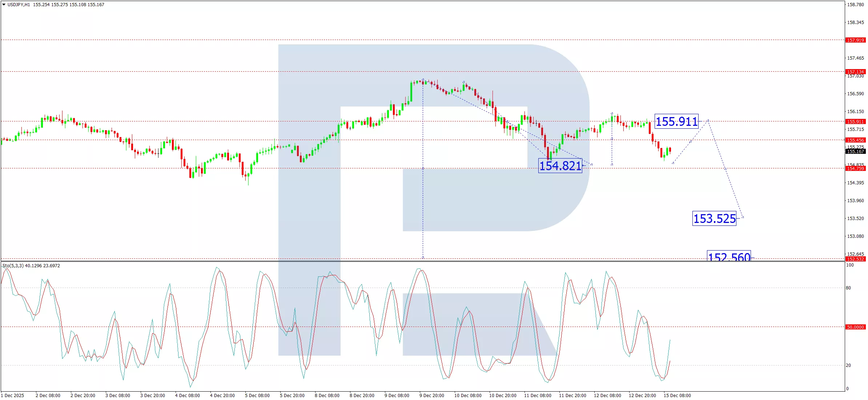Click the dropdown triangle beside USDJPY,H1

click(x=4, y=5)
